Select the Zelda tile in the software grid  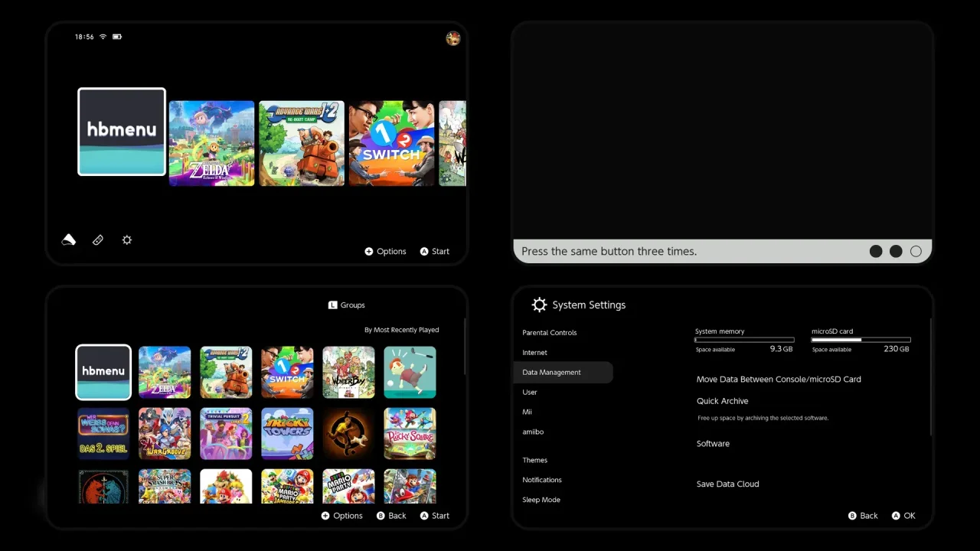tap(165, 373)
